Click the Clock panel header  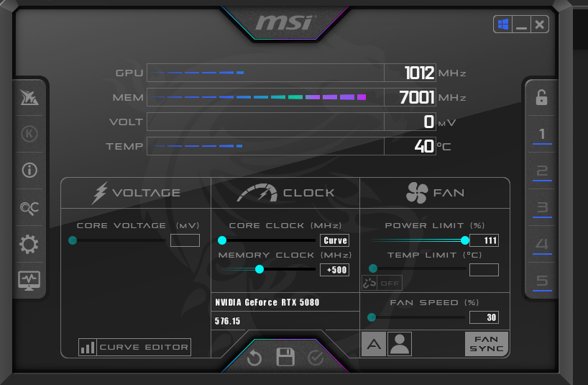(x=285, y=193)
